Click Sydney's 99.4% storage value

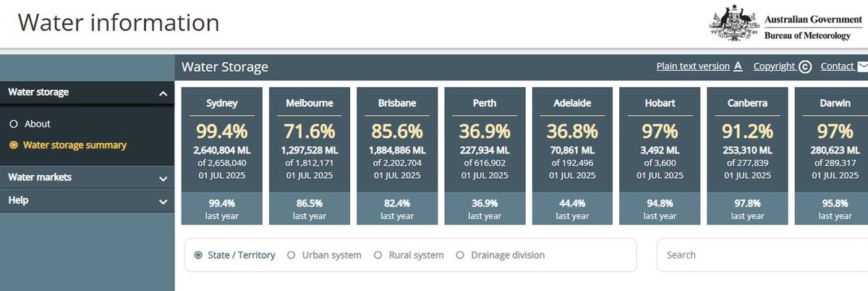(221, 132)
